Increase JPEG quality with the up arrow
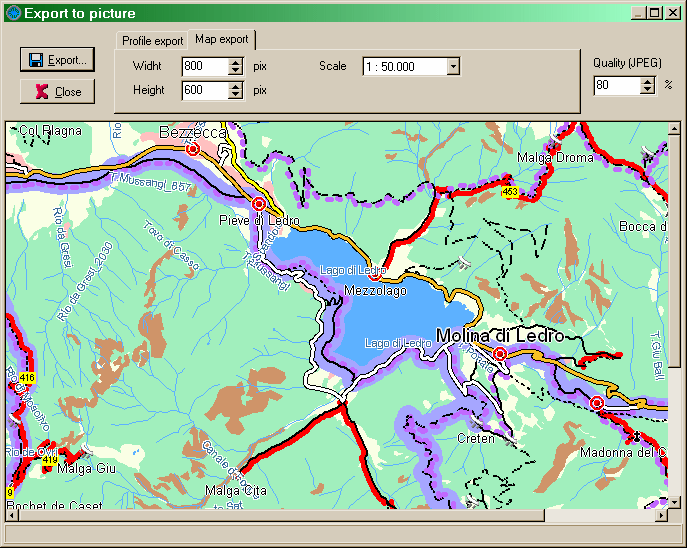Image resolution: width=687 pixels, height=548 pixels. click(x=646, y=81)
